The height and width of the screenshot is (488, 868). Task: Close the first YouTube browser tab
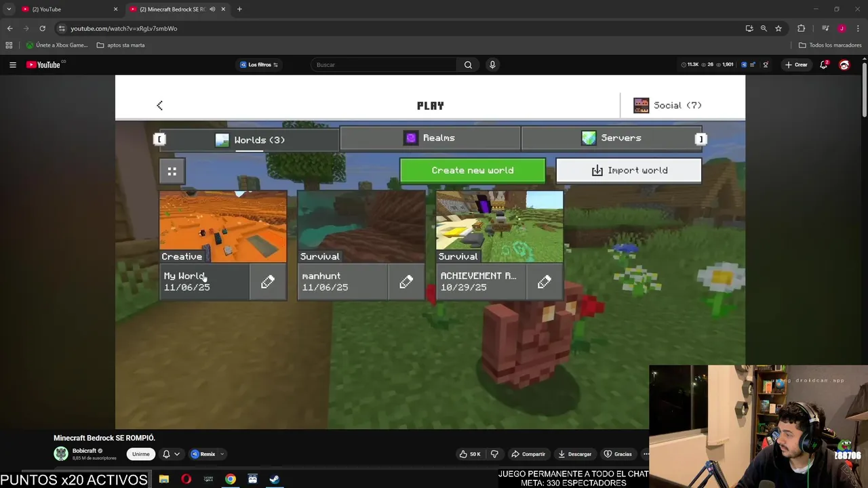pyautogui.click(x=115, y=9)
